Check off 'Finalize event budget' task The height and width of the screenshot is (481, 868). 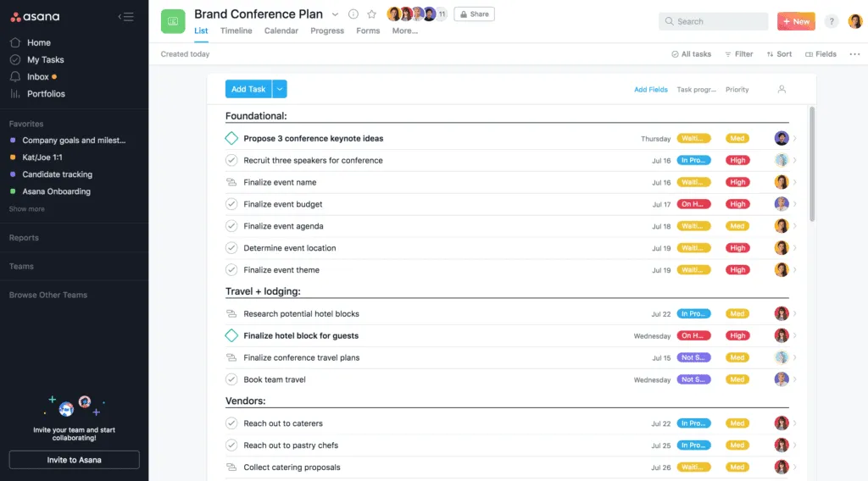point(231,204)
